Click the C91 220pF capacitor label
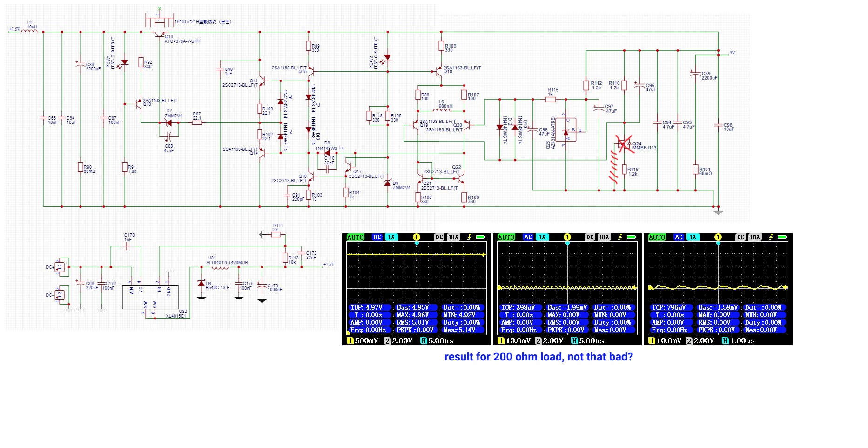The height and width of the screenshot is (448, 868). tap(298, 197)
